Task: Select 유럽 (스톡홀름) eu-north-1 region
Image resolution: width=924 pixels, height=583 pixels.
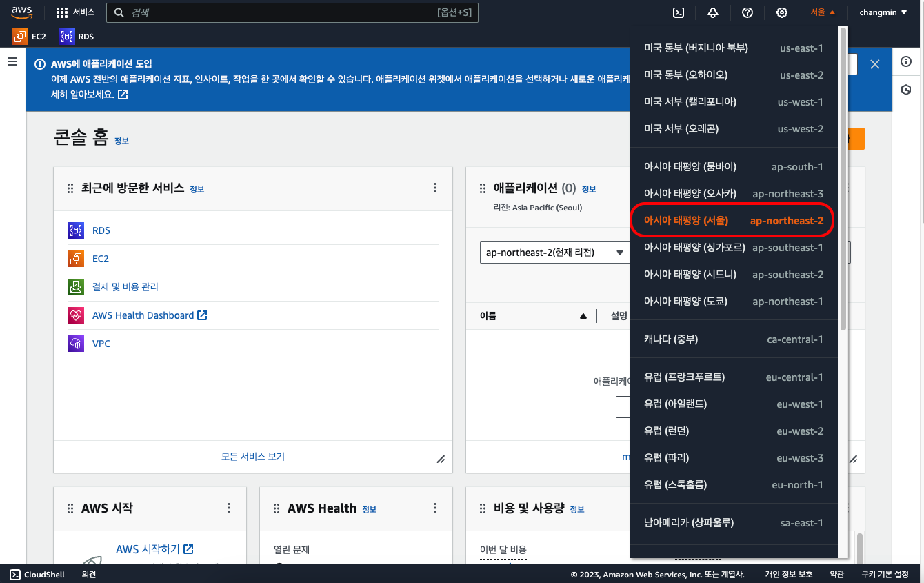Action: click(734, 485)
